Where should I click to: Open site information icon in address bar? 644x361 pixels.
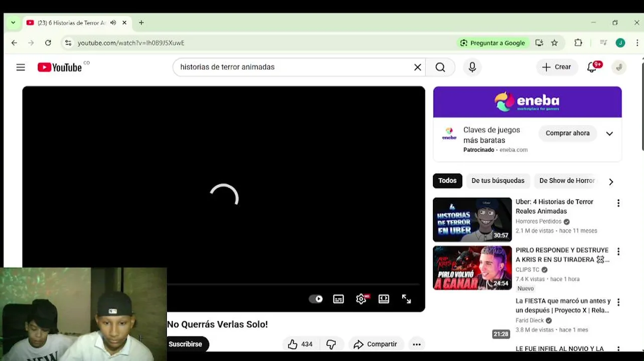coord(68,43)
